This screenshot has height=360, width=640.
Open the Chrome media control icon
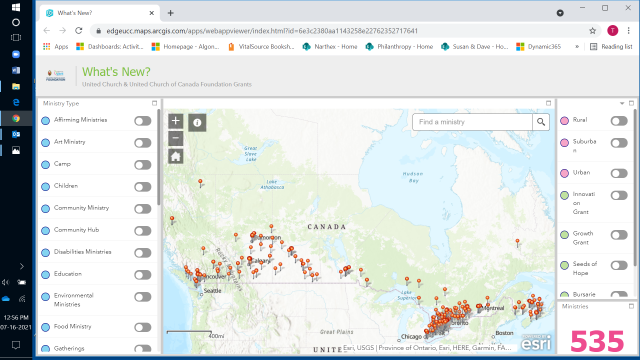[560, 13]
